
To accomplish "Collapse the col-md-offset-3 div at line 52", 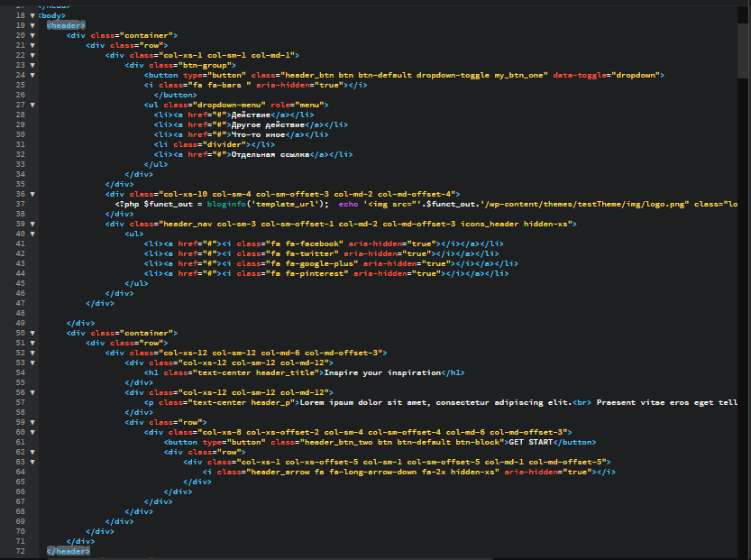I will click(x=32, y=353).
